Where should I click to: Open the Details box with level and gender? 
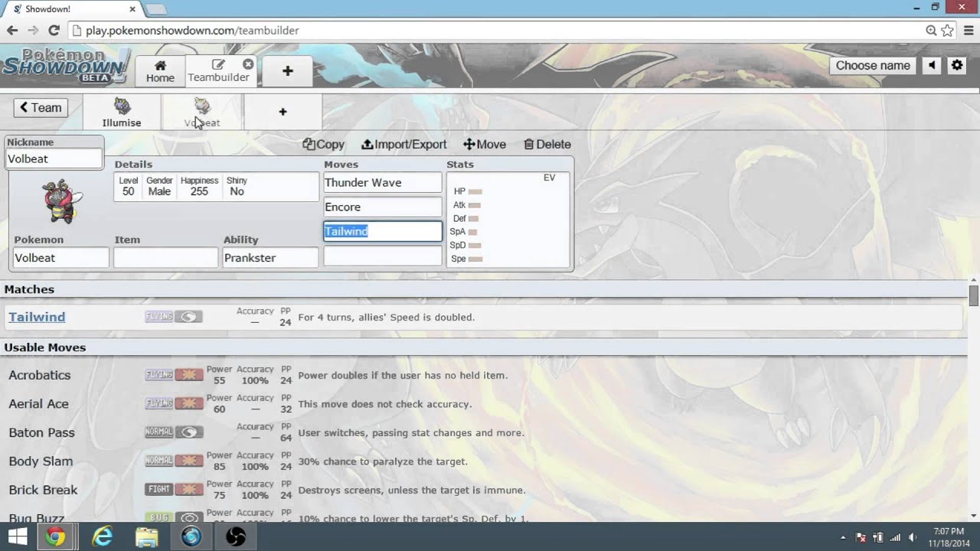pyautogui.click(x=216, y=187)
